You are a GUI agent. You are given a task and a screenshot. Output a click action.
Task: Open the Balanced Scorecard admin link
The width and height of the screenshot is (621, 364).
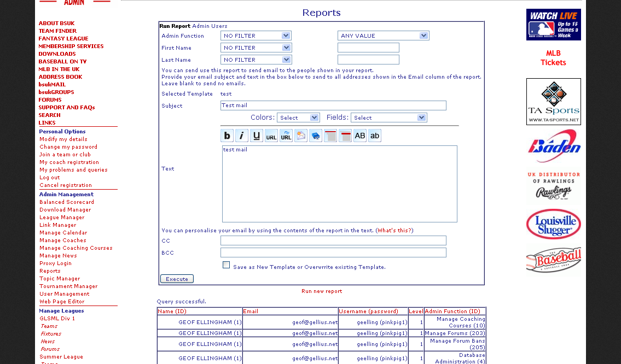click(67, 202)
